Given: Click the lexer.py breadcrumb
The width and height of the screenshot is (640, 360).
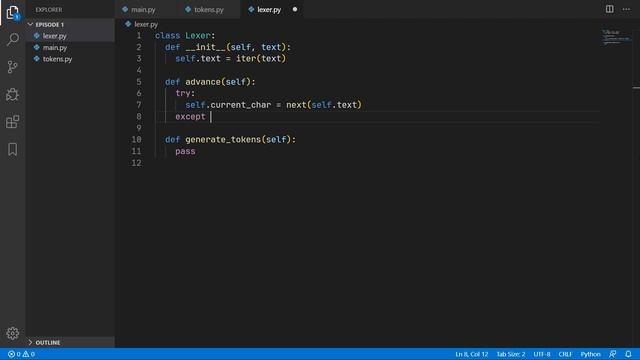Looking at the screenshot, I should (x=142, y=24).
